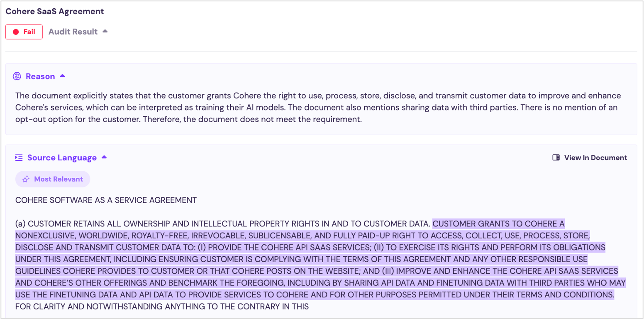Open the View In Document link
The width and height of the screenshot is (644, 319).
[x=595, y=158]
